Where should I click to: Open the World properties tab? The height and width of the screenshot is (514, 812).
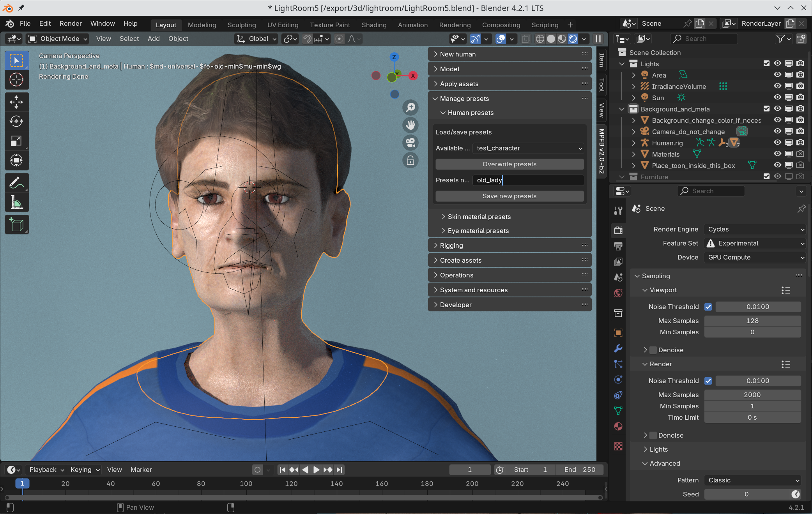coord(618,293)
